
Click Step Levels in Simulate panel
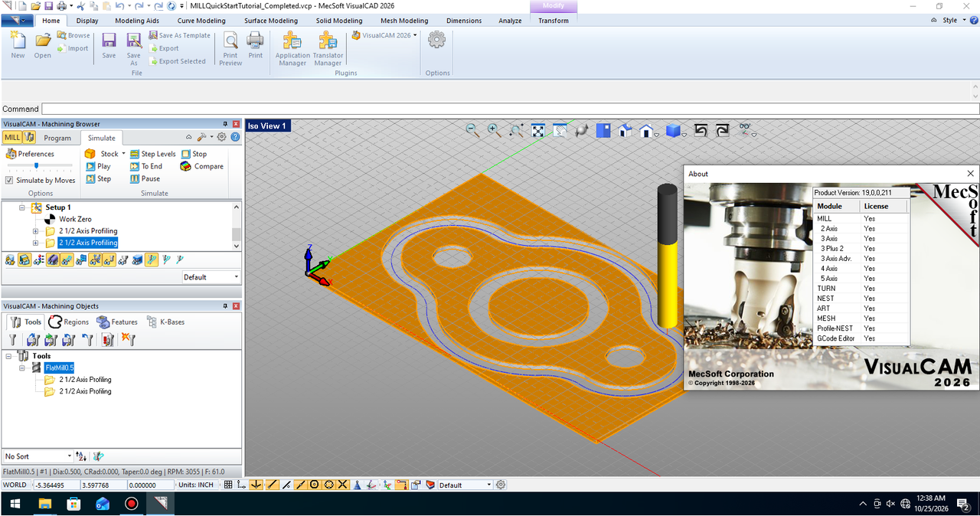coord(152,154)
